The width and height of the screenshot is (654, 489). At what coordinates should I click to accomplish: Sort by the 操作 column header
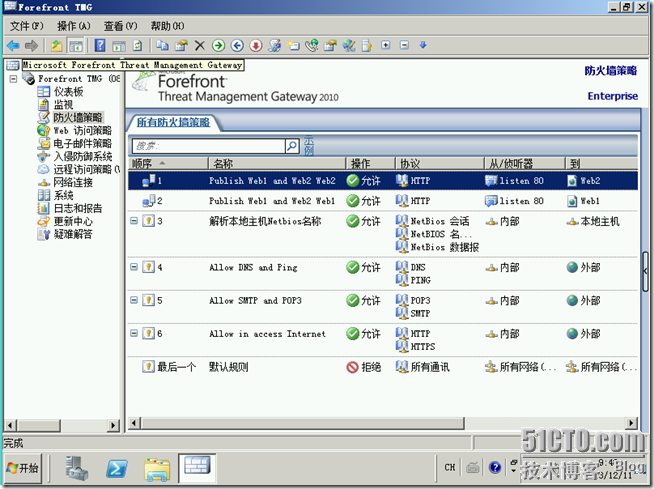tap(370, 163)
